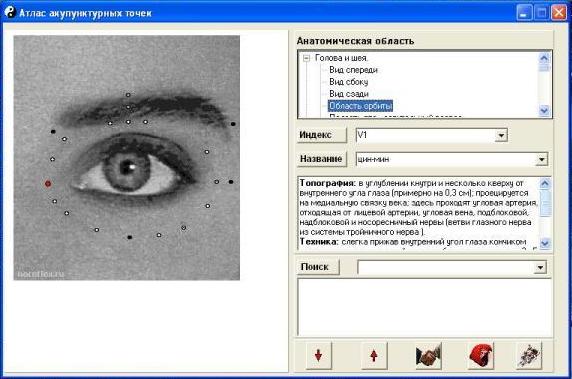Click the Поиск button
This screenshot has width=572, height=379.
point(318,267)
